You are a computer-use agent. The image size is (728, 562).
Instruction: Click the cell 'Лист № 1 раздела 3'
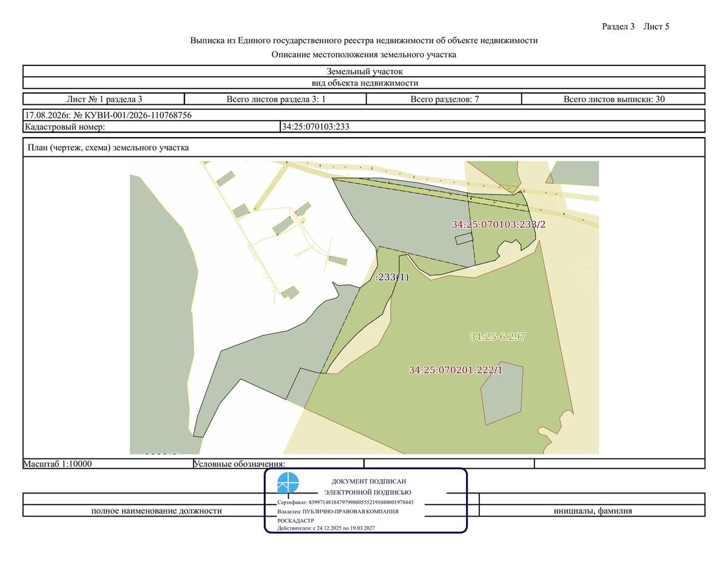tap(104, 99)
